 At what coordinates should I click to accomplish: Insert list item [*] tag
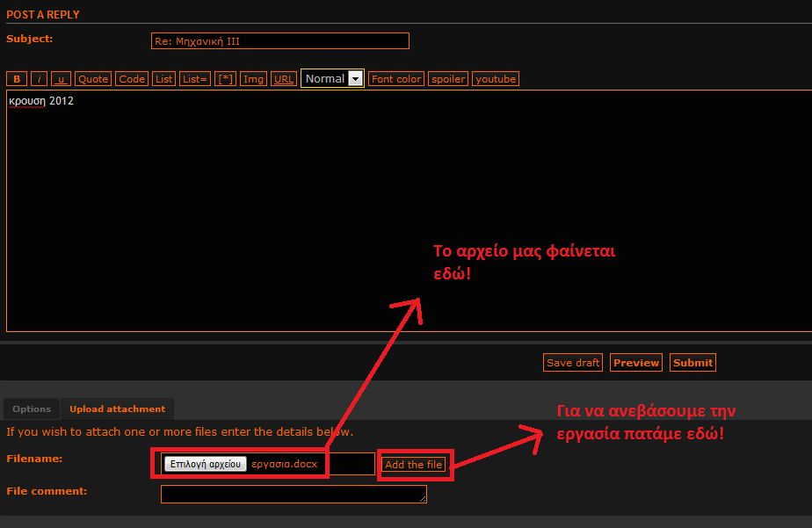click(x=225, y=79)
